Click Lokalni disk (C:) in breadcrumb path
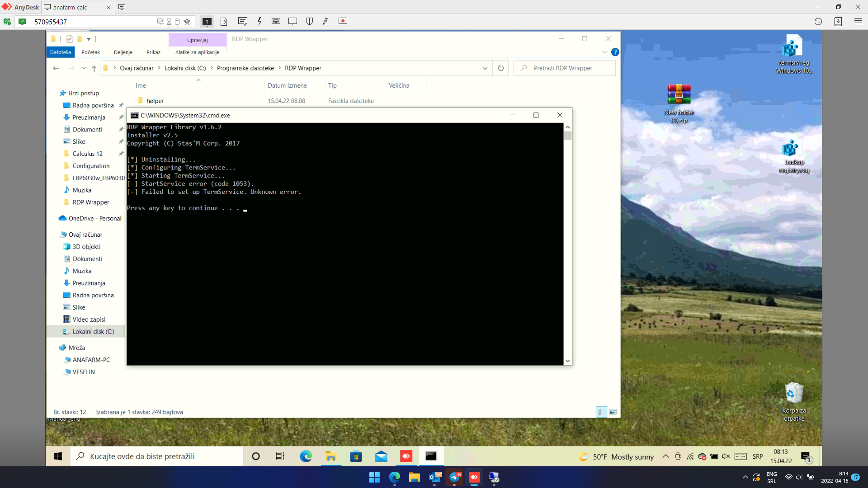This screenshot has width=868, height=488. (x=185, y=68)
